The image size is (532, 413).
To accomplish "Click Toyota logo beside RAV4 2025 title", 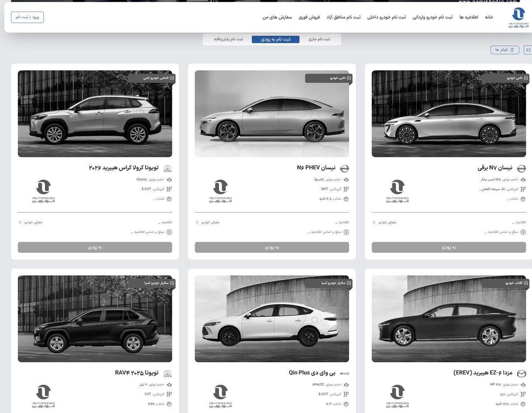I will tap(167, 373).
